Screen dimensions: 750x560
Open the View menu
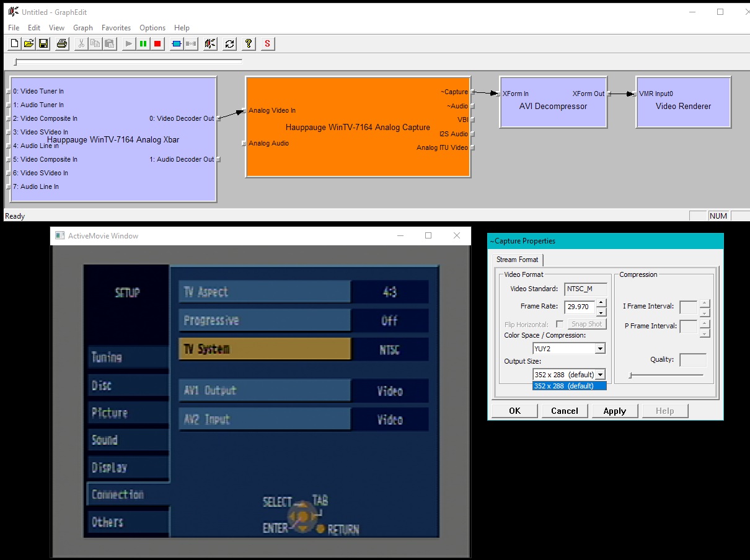(56, 28)
